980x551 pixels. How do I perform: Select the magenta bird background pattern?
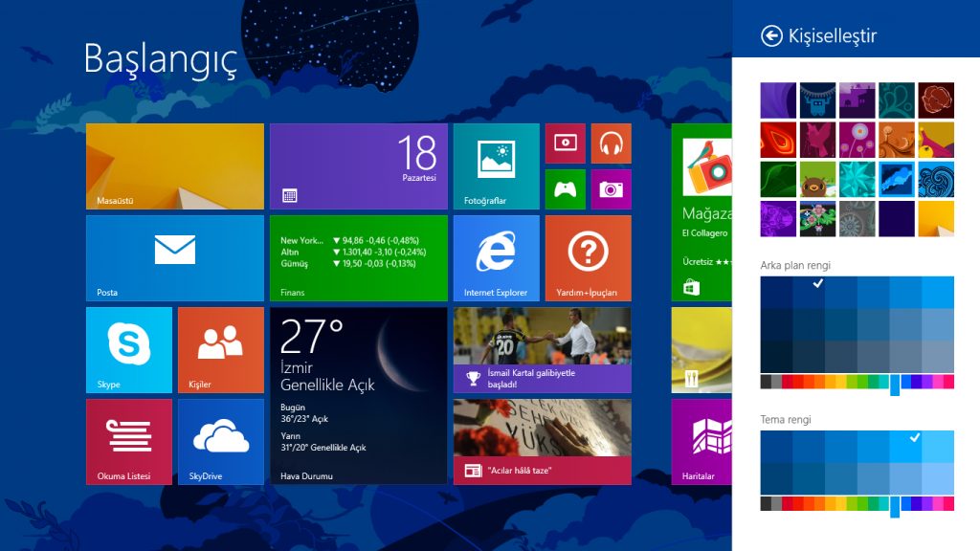tap(817, 140)
